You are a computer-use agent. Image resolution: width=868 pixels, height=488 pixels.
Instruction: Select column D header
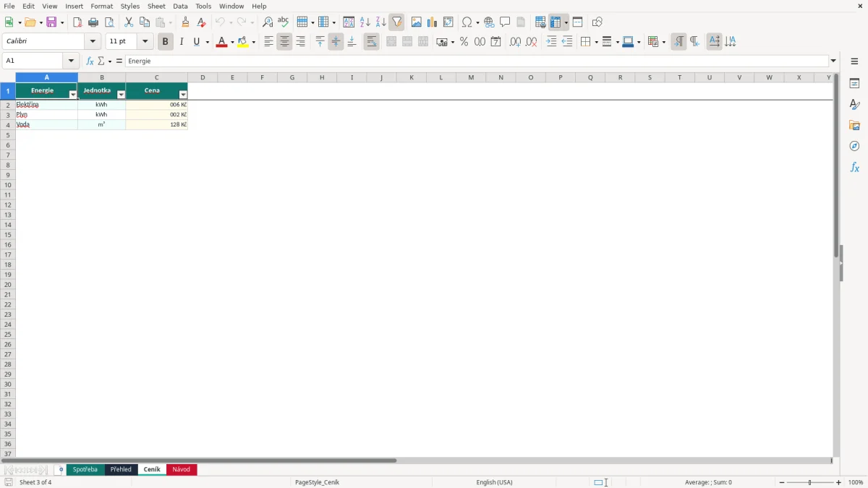pos(203,77)
